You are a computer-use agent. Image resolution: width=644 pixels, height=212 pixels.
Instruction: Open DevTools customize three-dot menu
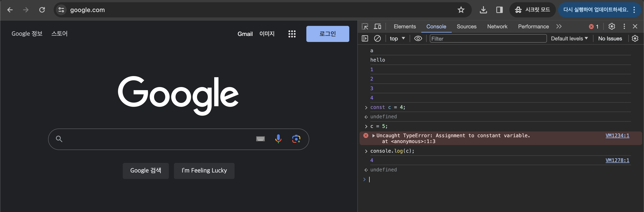tap(624, 26)
